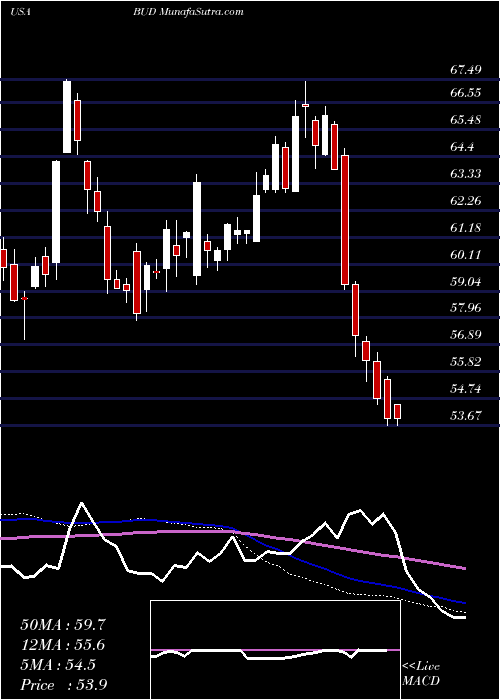Screen dimensions: 500x700
Task: Click the <<Live MACD label
Action: (421, 674)
